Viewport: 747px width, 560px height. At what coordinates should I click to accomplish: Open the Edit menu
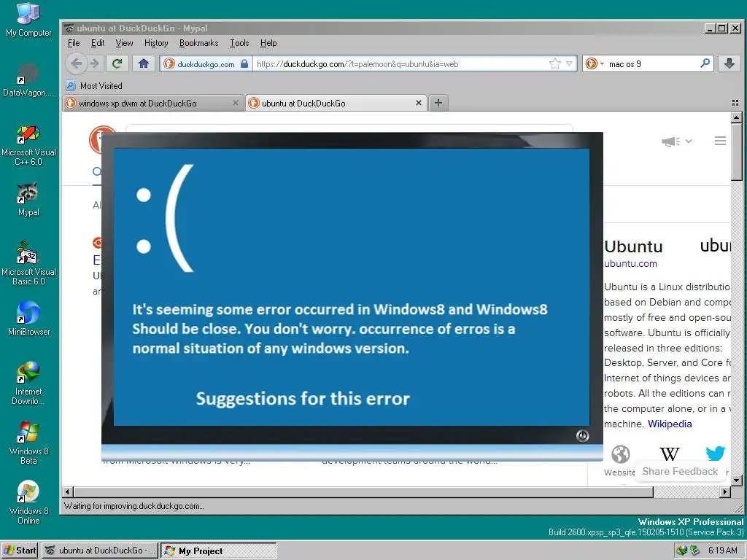(98, 43)
